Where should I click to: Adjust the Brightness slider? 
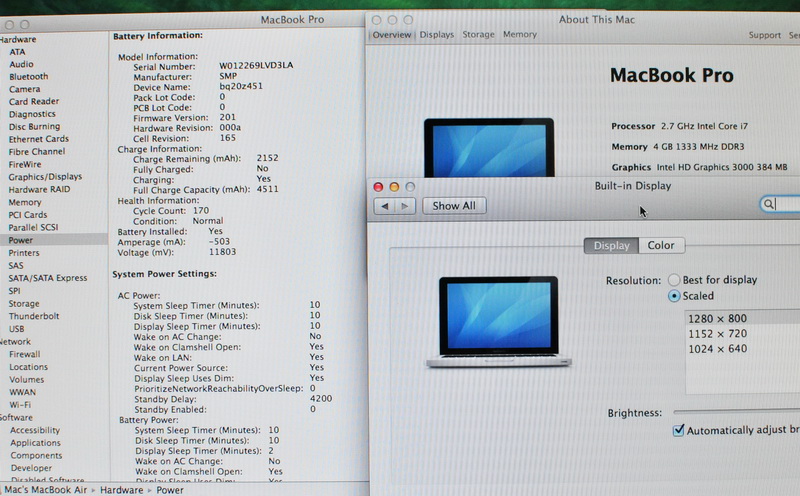pyautogui.click(x=736, y=411)
